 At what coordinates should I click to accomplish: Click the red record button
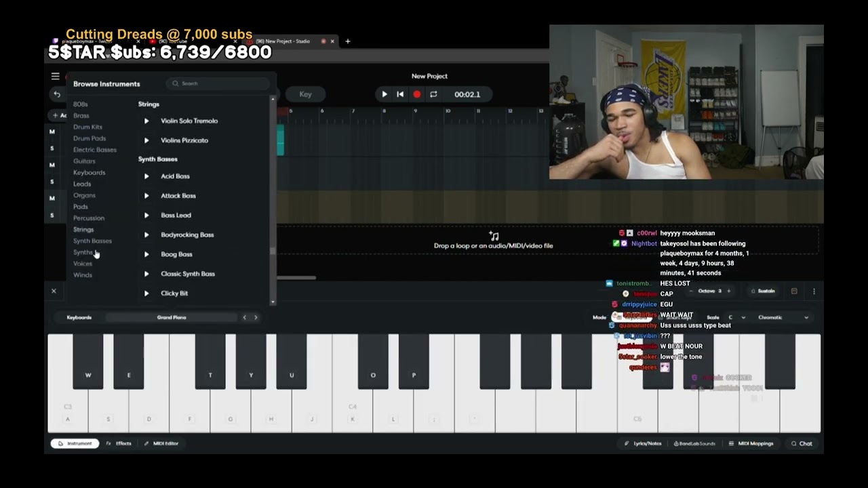pos(417,94)
